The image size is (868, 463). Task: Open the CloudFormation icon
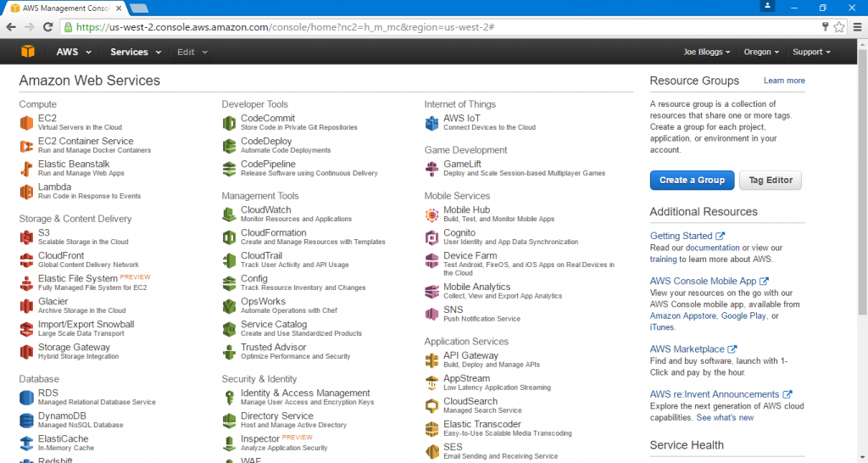229,237
